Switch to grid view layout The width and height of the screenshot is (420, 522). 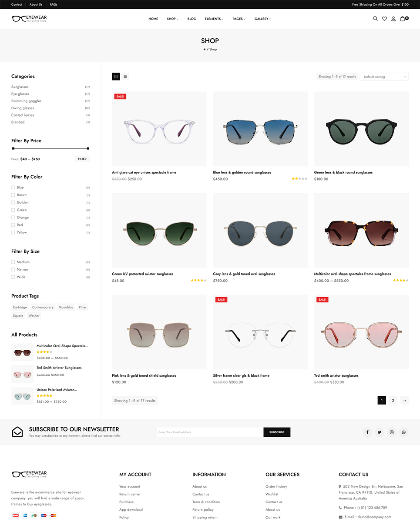click(x=116, y=77)
